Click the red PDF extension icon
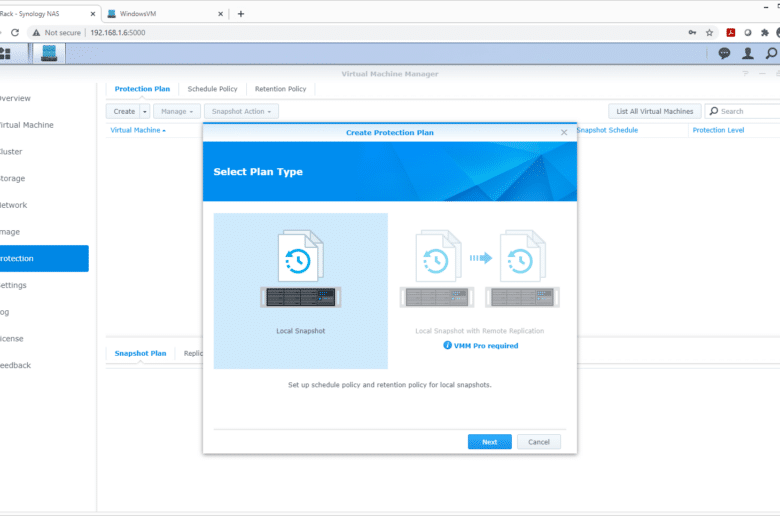The image size is (780, 516). click(730, 32)
